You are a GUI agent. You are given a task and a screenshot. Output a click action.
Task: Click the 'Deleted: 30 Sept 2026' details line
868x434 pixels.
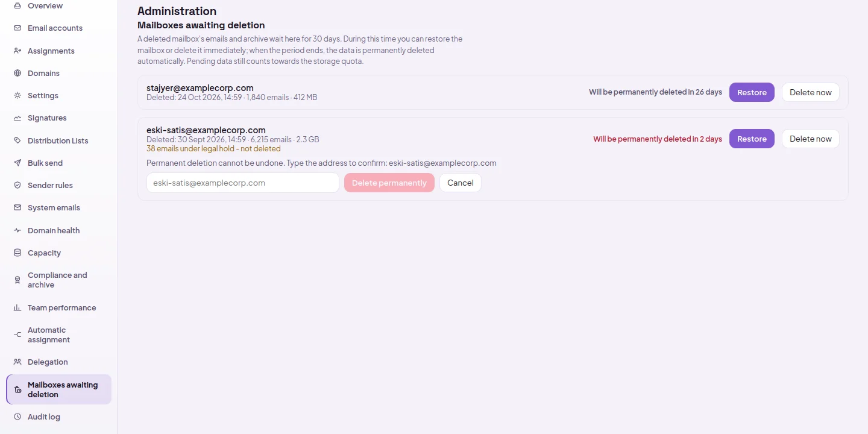[x=233, y=139]
